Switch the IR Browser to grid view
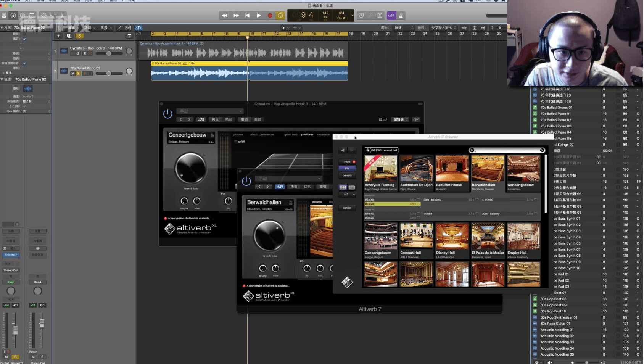The image size is (644, 364). pyautogui.click(x=343, y=187)
